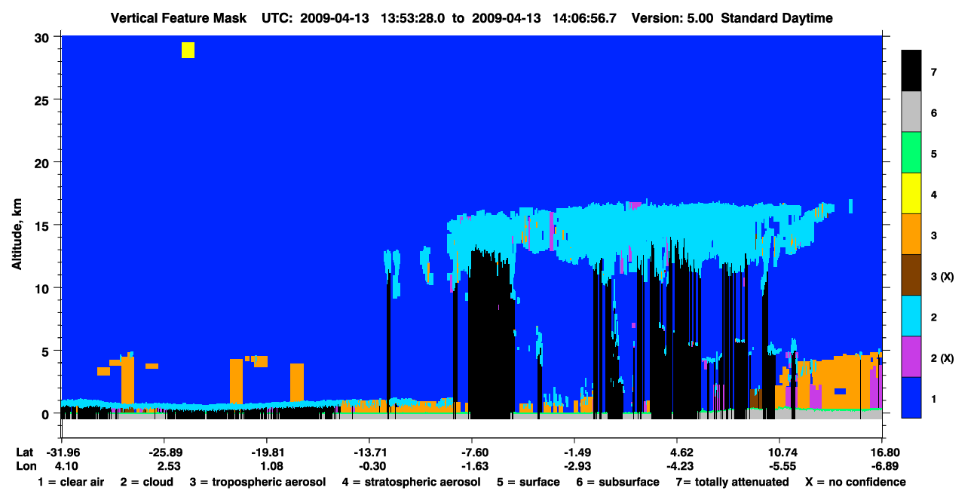
Task: Click the "5 = surface" legend entry
Action: click(528, 482)
